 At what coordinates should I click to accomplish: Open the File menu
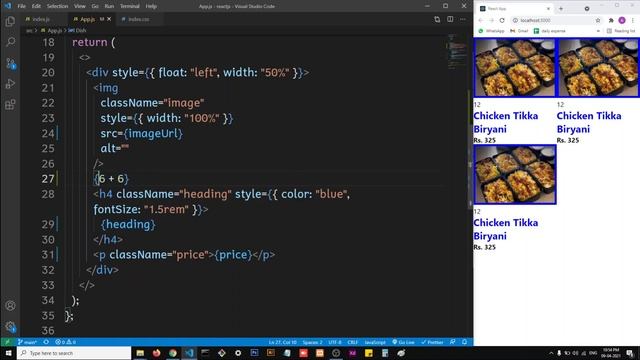pos(22,6)
